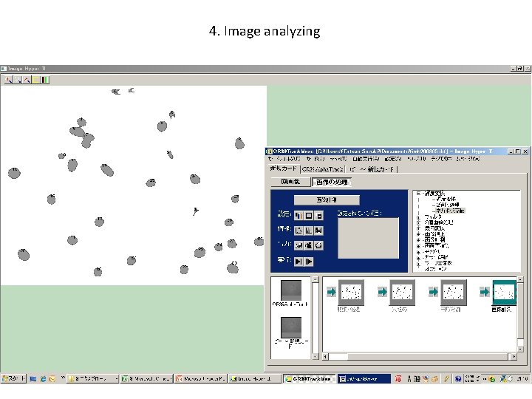Click the blue help icon in system tray

458,378
